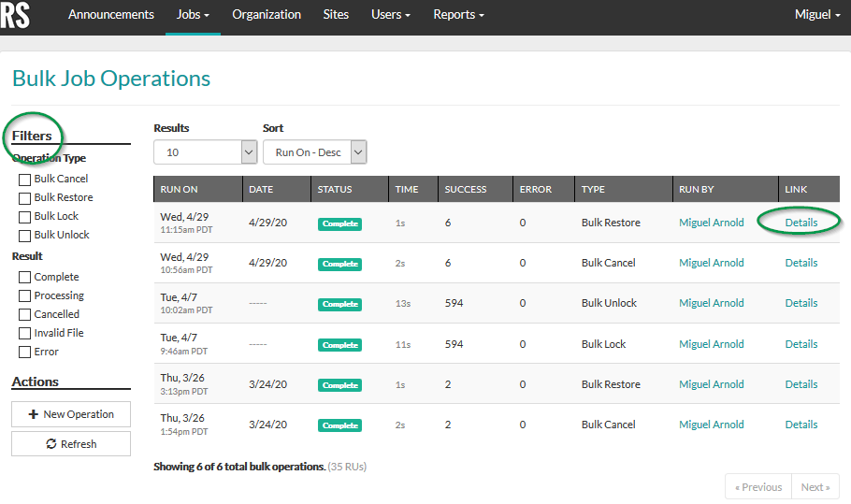The height and width of the screenshot is (504, 851).
Task: Click the refresh arrows icon
Action: coord(51,444)
